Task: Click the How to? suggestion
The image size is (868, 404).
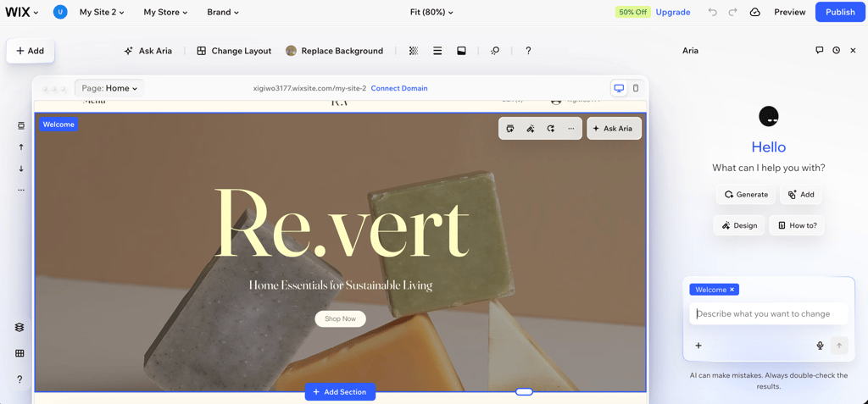Action: point(797,226)
